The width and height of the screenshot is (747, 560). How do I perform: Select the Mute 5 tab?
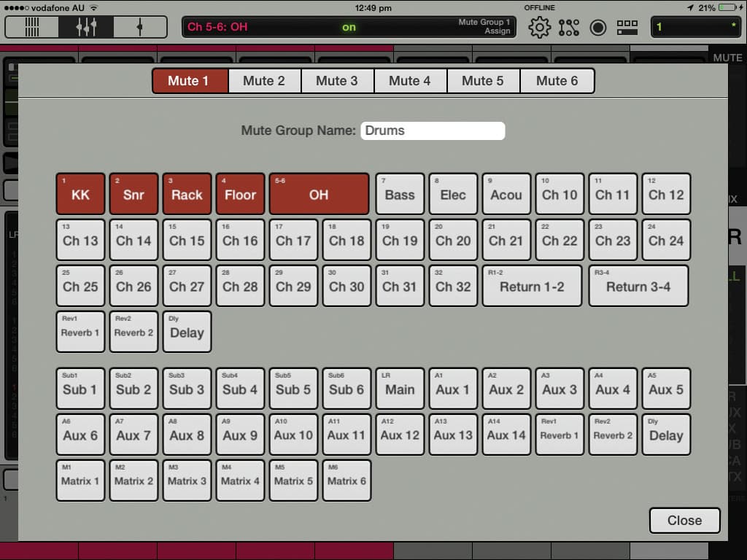[483, 80]
